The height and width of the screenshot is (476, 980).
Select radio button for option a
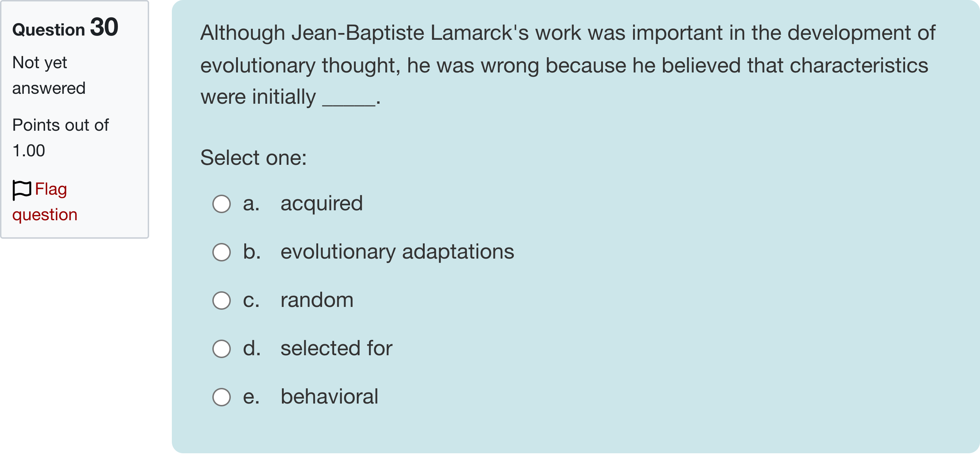[222, 204]
